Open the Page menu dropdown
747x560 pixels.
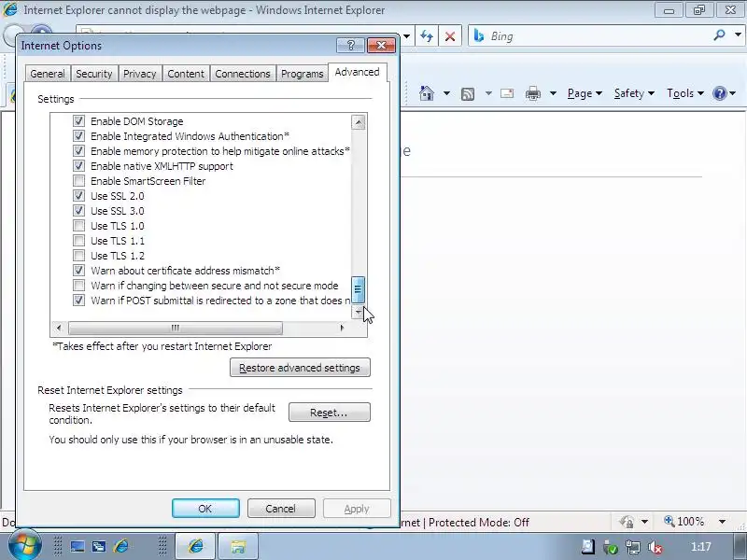[585, 93]
